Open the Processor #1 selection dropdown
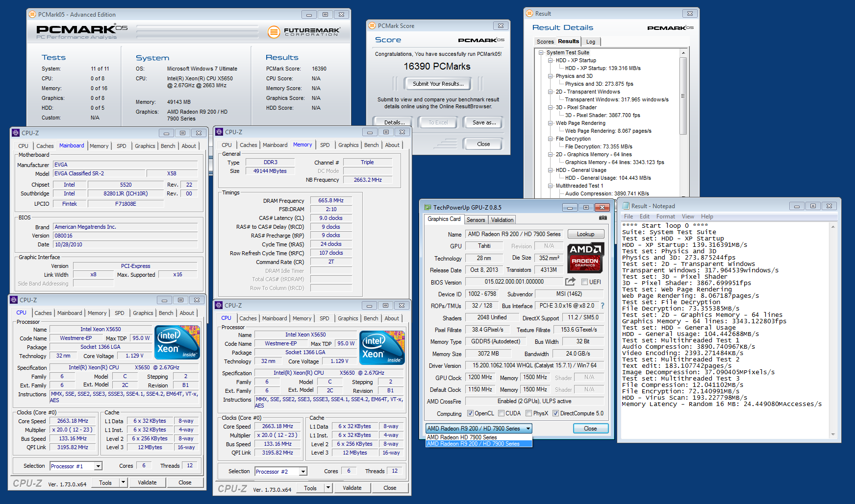The image size is (855, 504). click(98, 466)
